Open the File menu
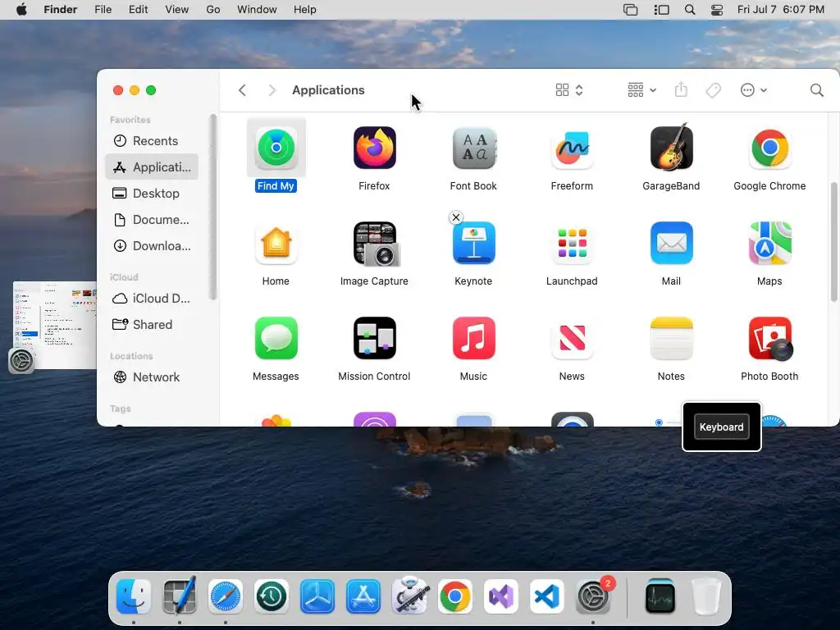 pyautogui.click(x=103, y=10)
